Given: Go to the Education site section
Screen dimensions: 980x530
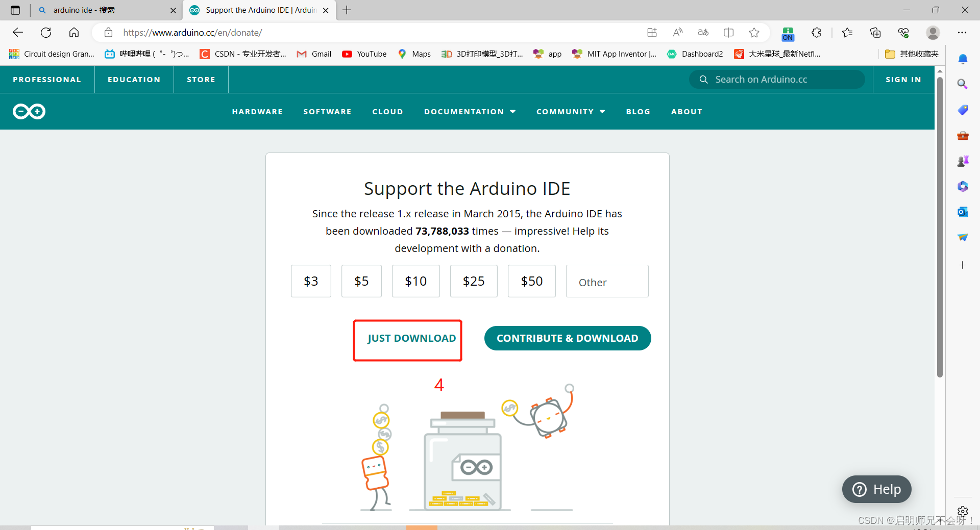Looking at the screenshot, I should pyautogui.click(x=134, y=80).
